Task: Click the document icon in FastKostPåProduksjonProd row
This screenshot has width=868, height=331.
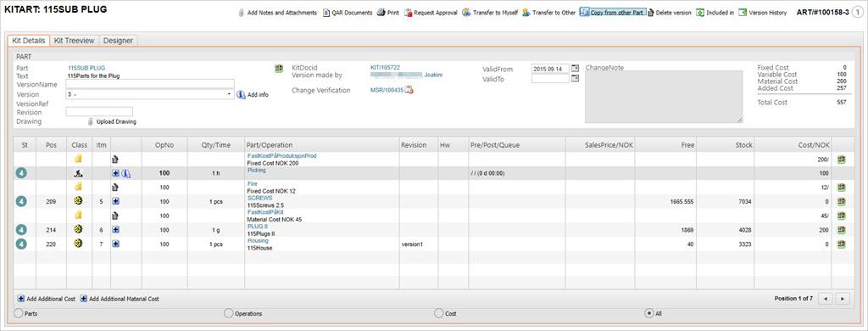Action: [115, 160]
